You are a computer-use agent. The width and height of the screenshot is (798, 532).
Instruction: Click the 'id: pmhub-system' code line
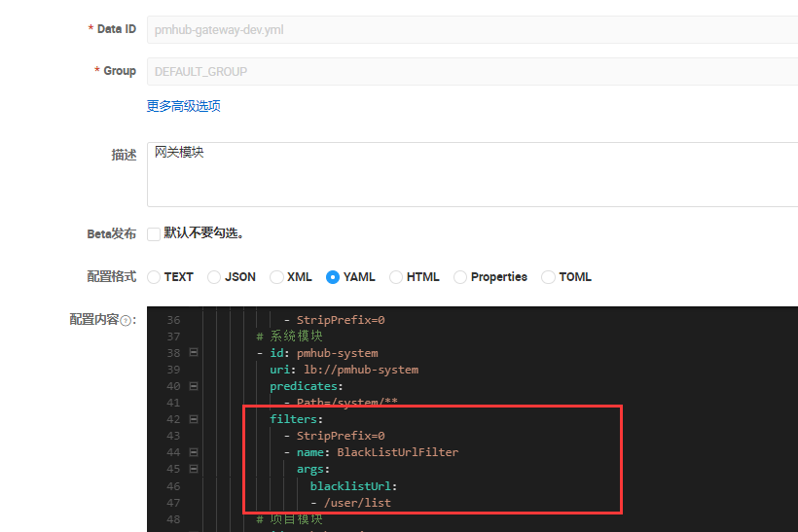pos(317,353)
